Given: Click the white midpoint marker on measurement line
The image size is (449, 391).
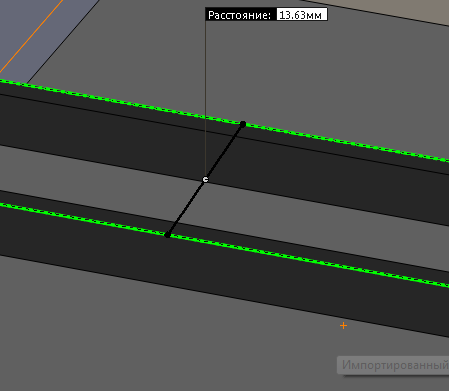Looking at the screenshot, I should pyautogui.click(x=205, y=180).
